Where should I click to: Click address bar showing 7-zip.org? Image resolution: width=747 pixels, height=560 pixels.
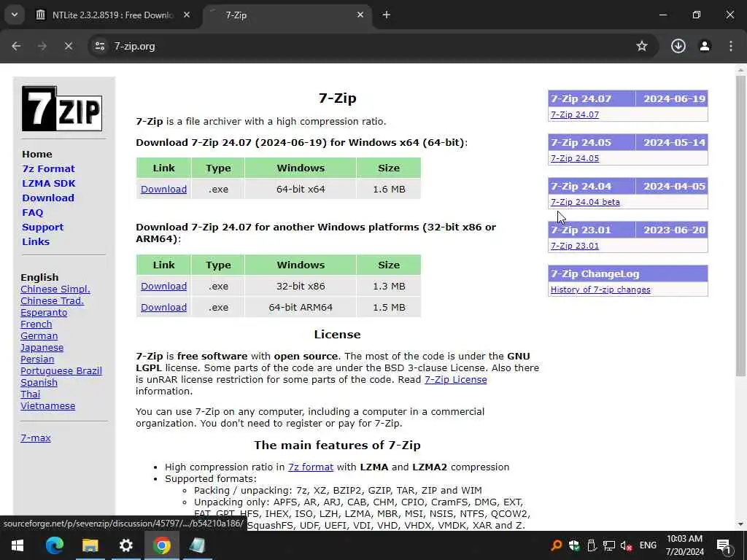134,46
